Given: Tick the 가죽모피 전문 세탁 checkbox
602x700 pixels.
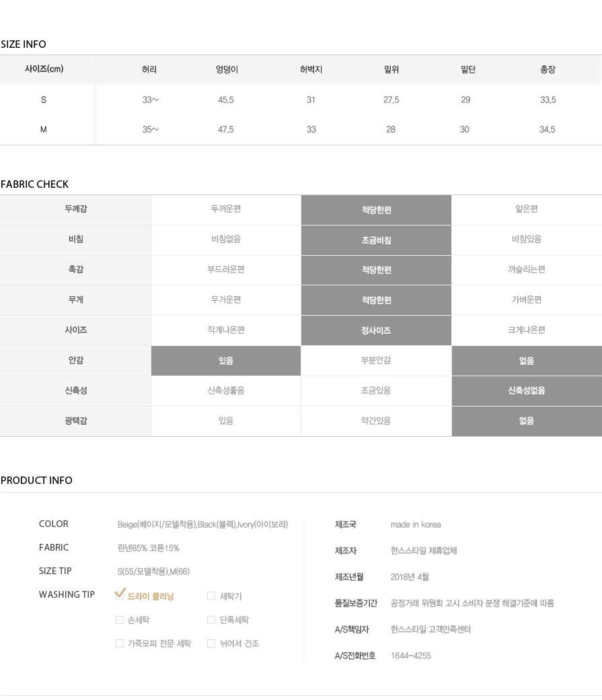Looking at the screenshot, I should 120,643.
